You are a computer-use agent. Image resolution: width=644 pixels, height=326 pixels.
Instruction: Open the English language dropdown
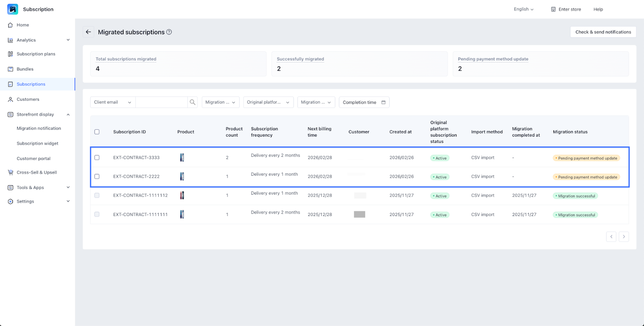click(x=523, y=9)
